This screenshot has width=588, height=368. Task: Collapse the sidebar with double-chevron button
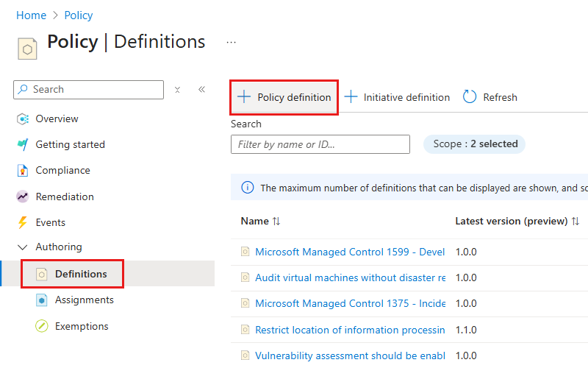point(201,90)
